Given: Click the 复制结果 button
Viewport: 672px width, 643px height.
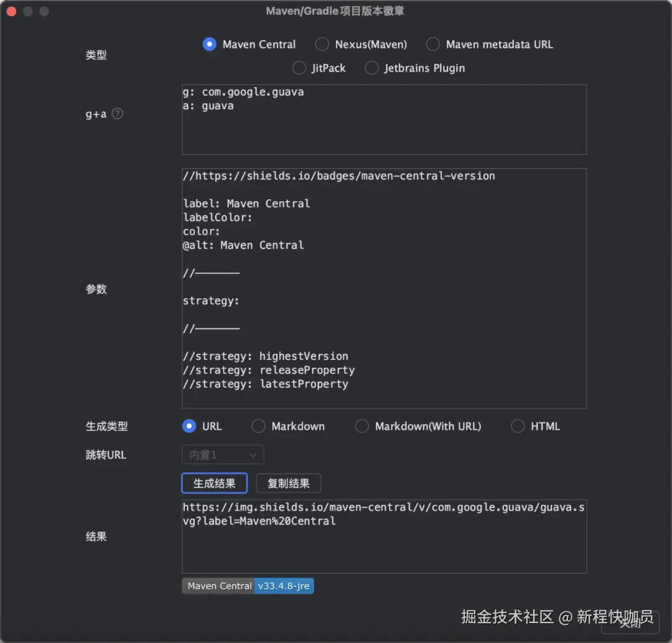Looking at the screenshot, I should [x=289, y=484].
